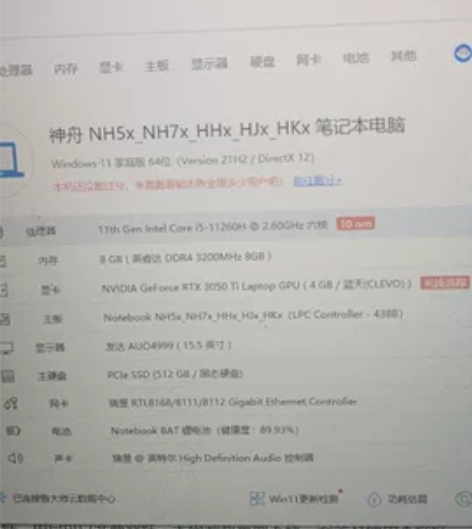
Task: Click the speaker icon beside 声卡
Action: click(16, 458)
